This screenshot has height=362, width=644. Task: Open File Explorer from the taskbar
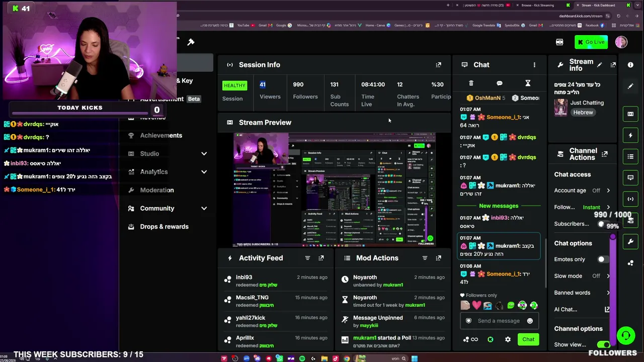[324, 358]
